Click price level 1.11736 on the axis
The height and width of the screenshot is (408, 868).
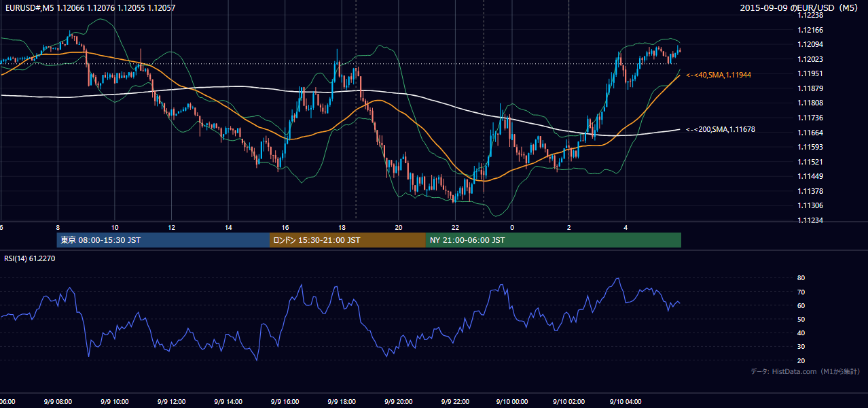810,118
